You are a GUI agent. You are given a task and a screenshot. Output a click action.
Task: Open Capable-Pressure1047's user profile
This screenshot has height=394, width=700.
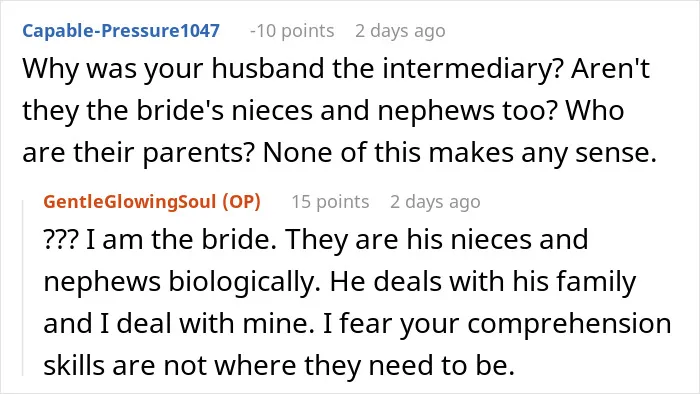(121, 31)
